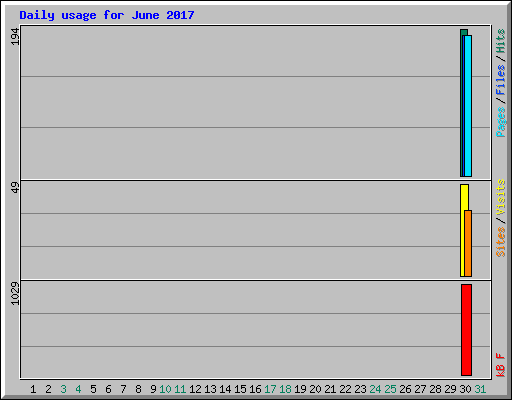512x400 pixels.
Task: Click green day 18 on the x-axis
Action: (285, 389)
